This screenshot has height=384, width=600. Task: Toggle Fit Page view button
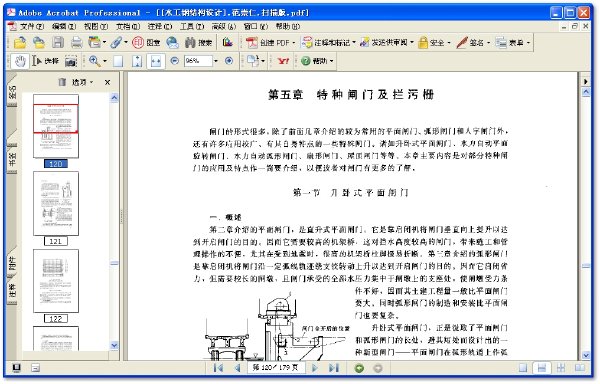(x=137, y=61)
